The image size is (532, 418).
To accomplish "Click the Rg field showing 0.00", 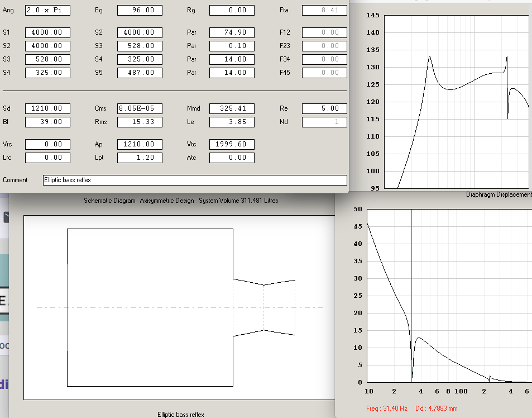I will coord(232,10).
